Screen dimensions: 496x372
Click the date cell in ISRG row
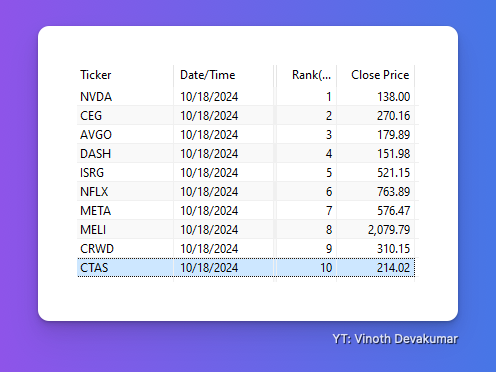point(223,173)
